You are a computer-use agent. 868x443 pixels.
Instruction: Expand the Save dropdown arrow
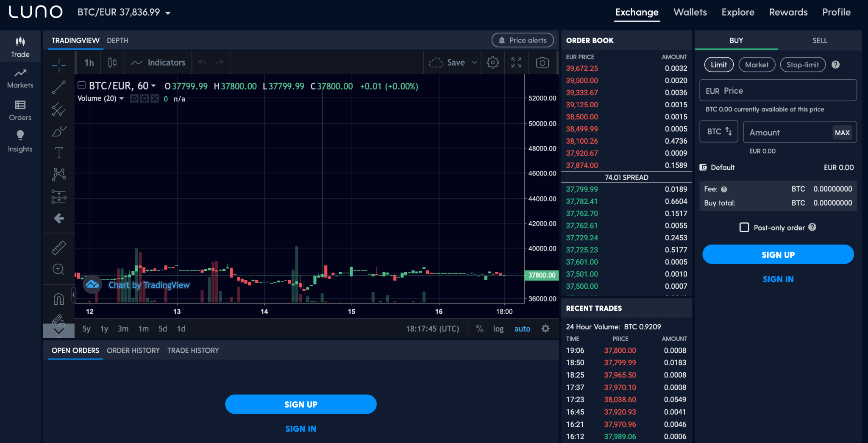[x=474, y=62]
